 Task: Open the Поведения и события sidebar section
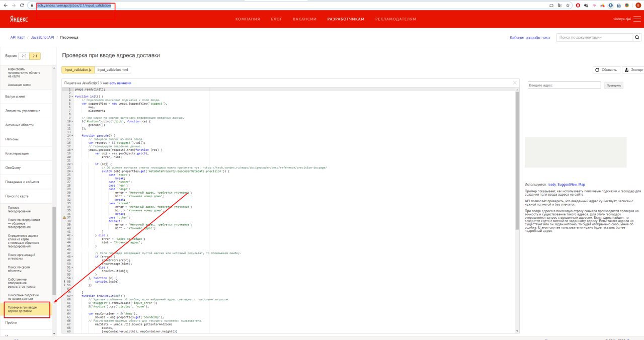point(22,182)
